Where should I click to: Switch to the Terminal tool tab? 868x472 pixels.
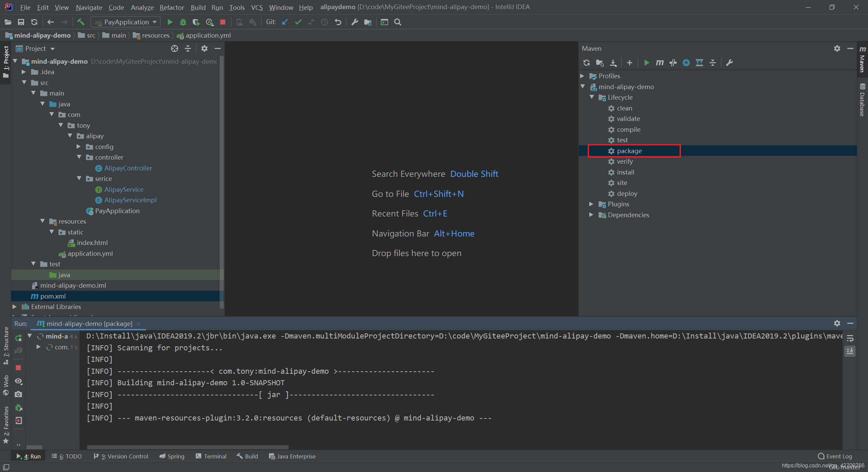click(x=211, y=456)
